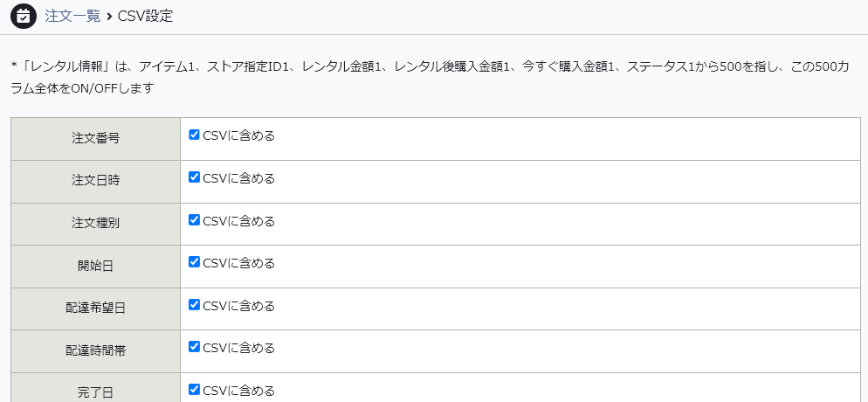This screenshot has width=868, height=402.
Task: Click the 配達希望日 row header cell
Action: tap(95, 308)
